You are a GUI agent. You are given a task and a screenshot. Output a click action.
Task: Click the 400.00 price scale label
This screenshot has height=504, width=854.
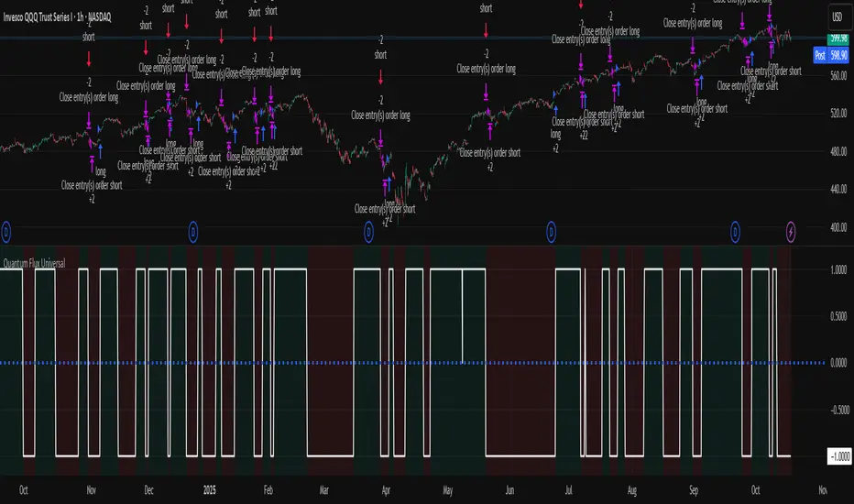tap(838, 227)
